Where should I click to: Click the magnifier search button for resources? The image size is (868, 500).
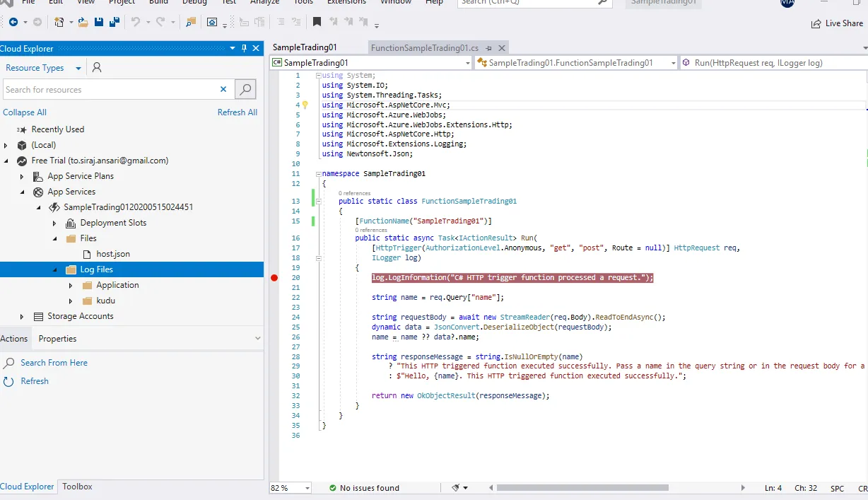tap(245, 90)
